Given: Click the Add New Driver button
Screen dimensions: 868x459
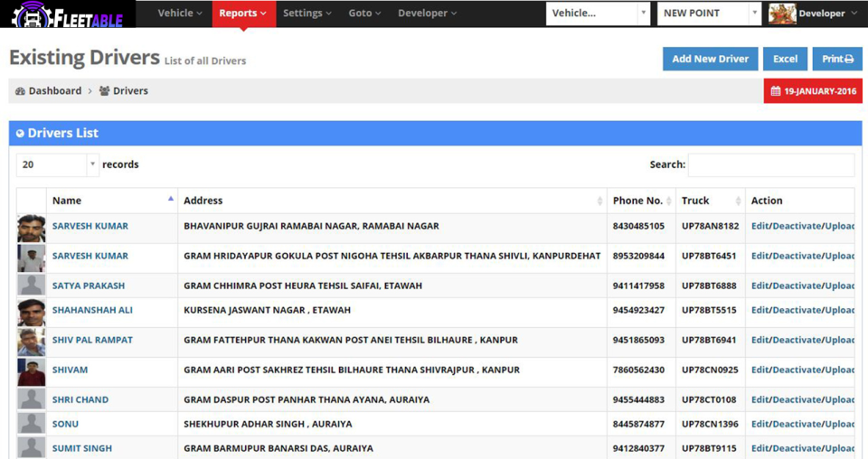Looking at the screenshot, I should [x=710, y=59].
